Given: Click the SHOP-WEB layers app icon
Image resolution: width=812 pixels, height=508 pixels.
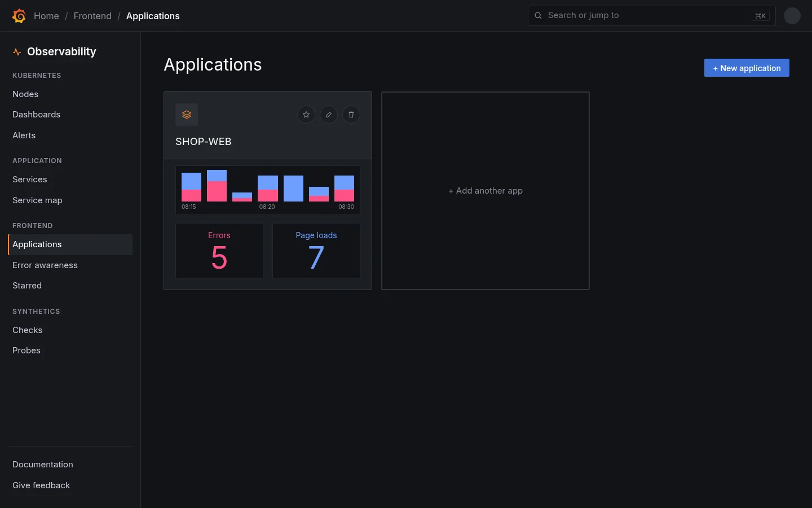Looking at the screenshot, I should tap(187, 115).
